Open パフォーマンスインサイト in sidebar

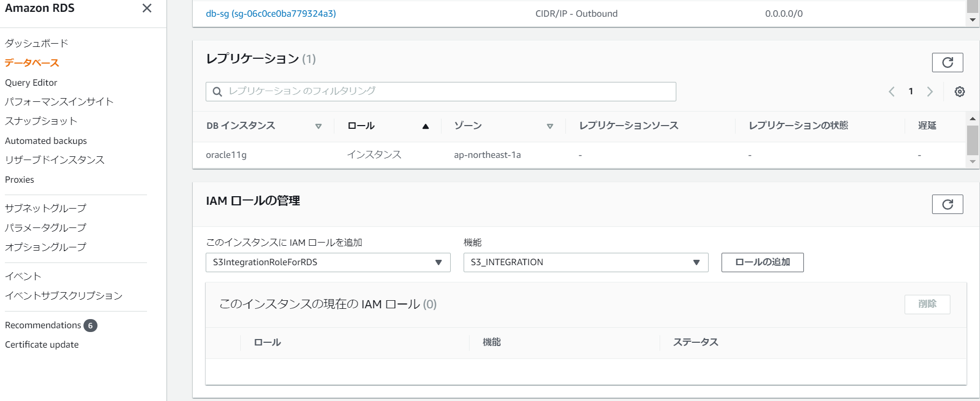point(59,102)
